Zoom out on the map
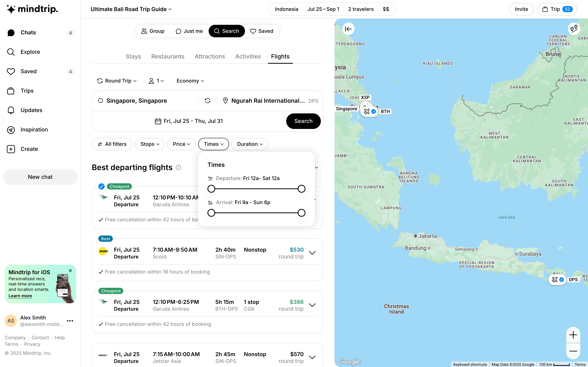 [x=573, y=351]
